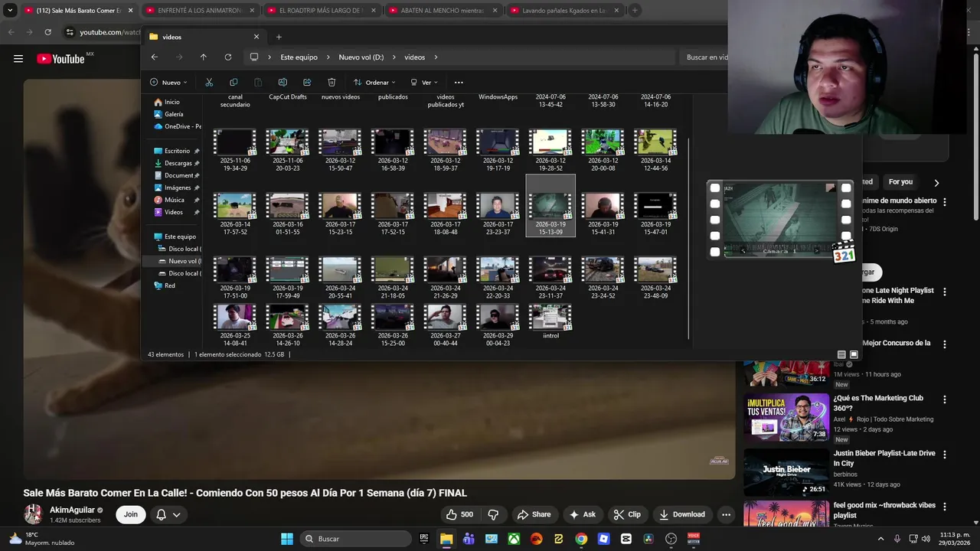Switch Explorer to details list view icon

841,355
